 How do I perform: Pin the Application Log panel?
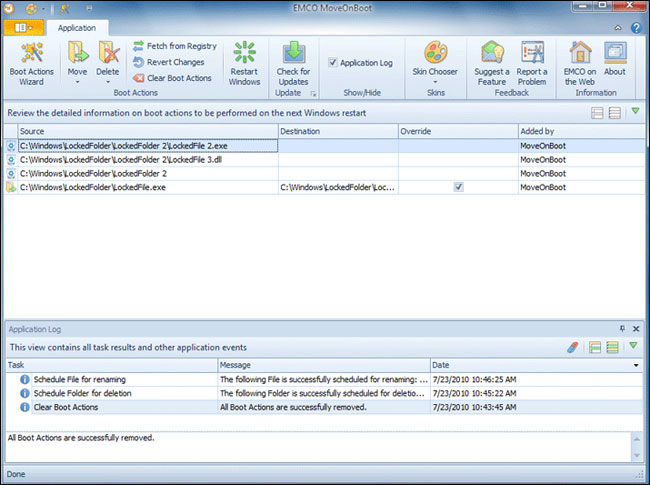pyautogui.click(x=622, y=328)
